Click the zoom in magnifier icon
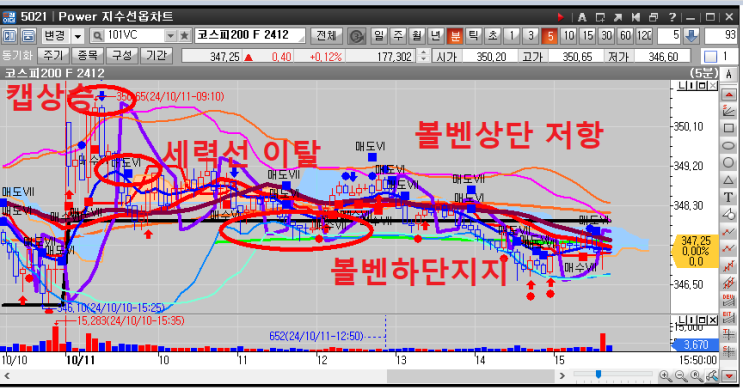743x390 pixels. coord(666,376)
